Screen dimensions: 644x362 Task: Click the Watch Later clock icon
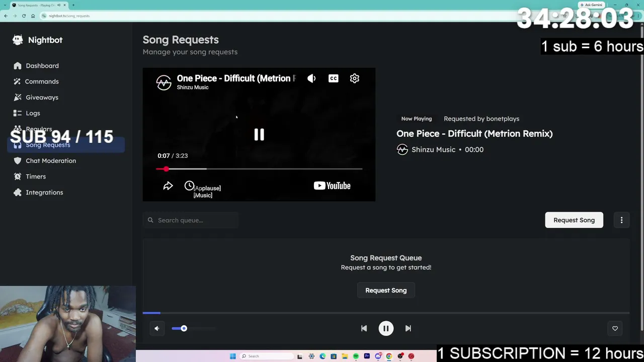pos(189,186)
